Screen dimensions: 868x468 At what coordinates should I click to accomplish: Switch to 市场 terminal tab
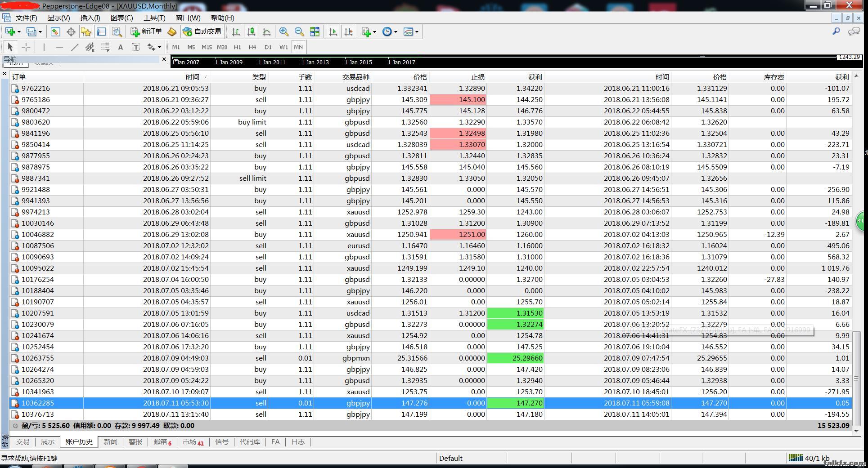click(193, 442)
